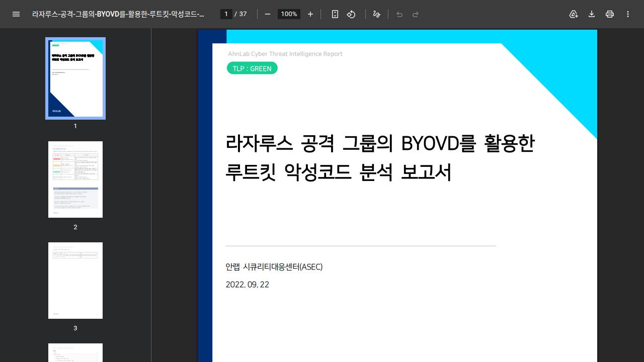Click the Save to Drive icon

pyautogui.click(x=574, y=14)
